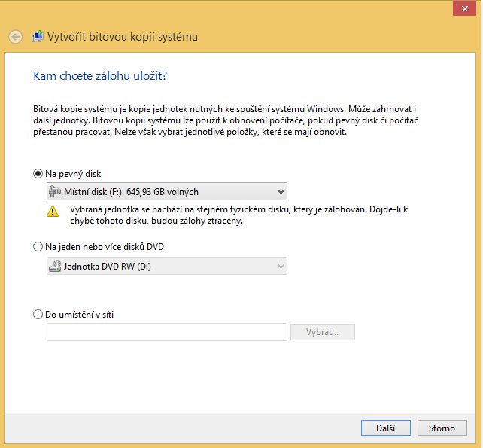This screenshot has width=483, height=448.
Task: Click the DVD drive icon in Jednotka DVD RW dropdown
Action: (x=55, y=266)
